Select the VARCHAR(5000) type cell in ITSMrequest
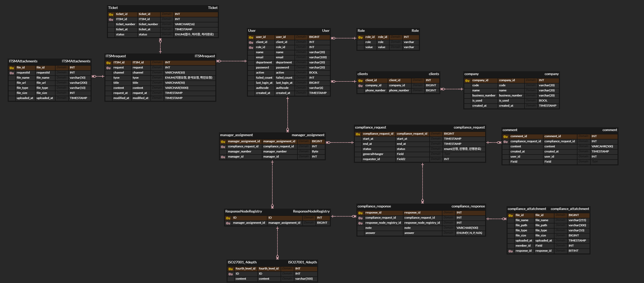 [177, 88]
